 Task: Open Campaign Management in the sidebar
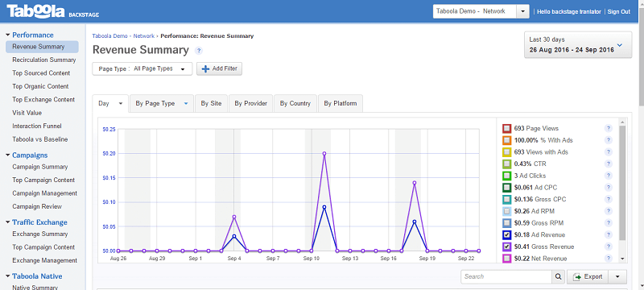(45, 193)
